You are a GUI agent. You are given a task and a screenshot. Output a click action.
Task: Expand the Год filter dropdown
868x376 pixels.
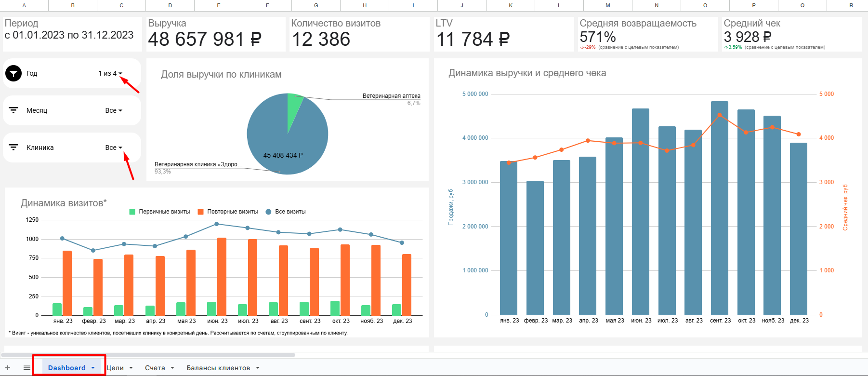(110, 73)
